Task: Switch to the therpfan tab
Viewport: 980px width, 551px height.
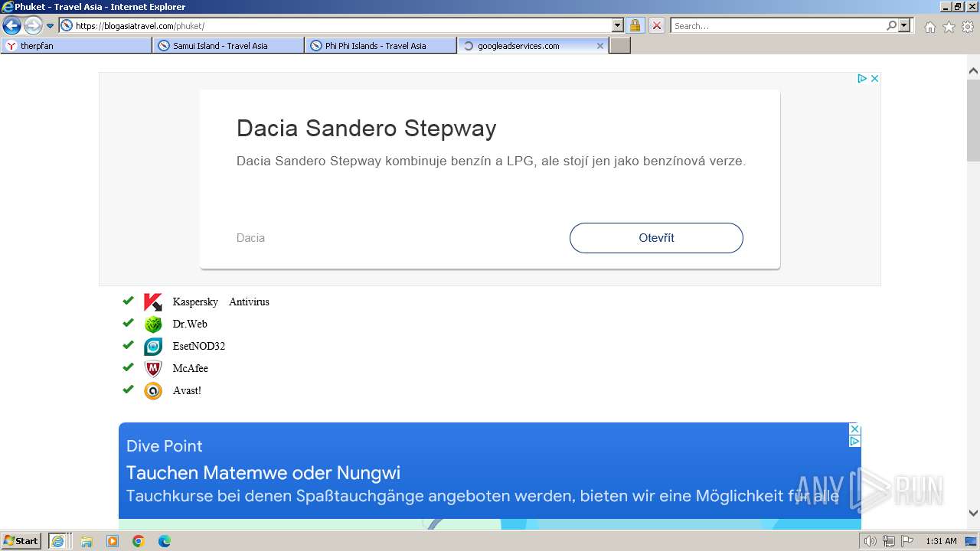Action: 77,46
